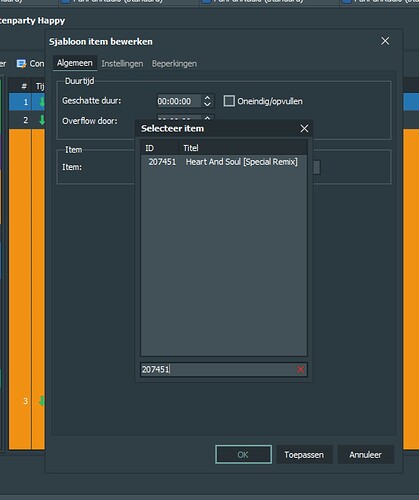419x500 pixels.
Task: Select the Algemeen tab
Action: 75,63
